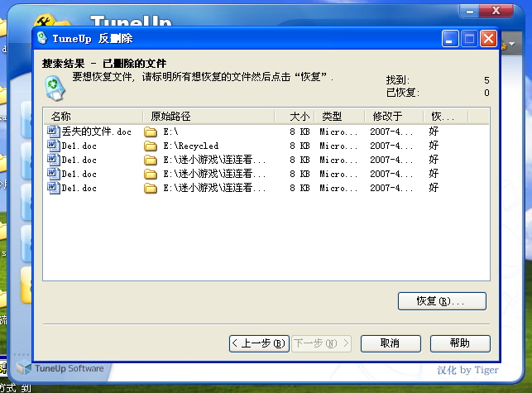Minimize the TuneUp 反删除 dialog
Image resolution: width=532 pixels, height=393 pixels.
[x=450, y=38]
